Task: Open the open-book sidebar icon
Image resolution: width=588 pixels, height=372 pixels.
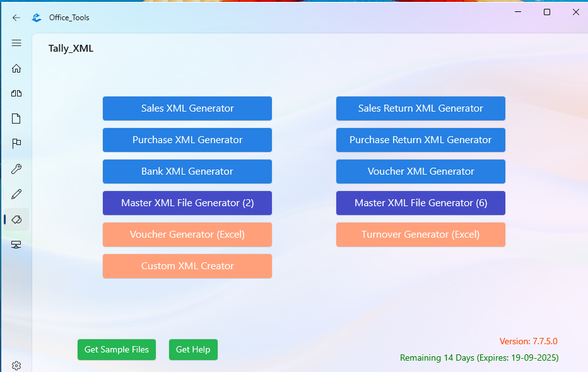Action: click(x=16, y=93)
